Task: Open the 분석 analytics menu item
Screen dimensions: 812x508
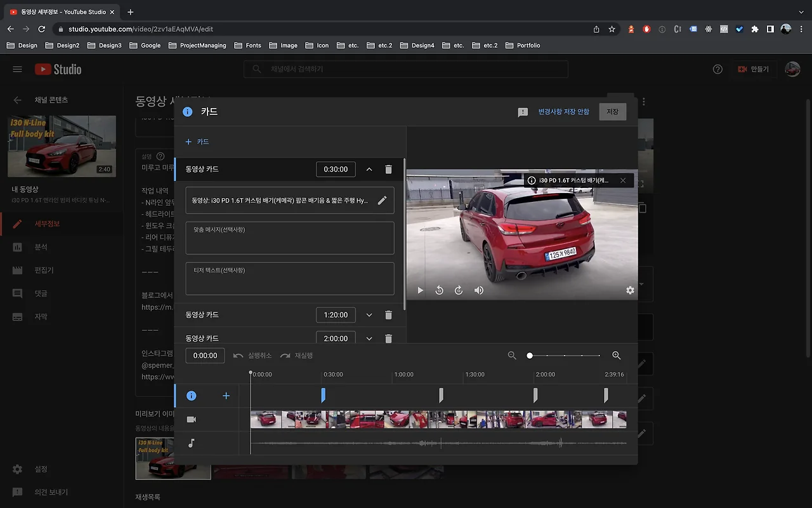Action: tap(41, 247)
